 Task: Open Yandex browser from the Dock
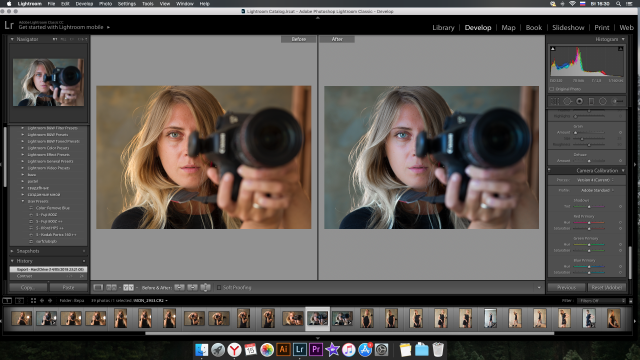click(x=234, y=349)
